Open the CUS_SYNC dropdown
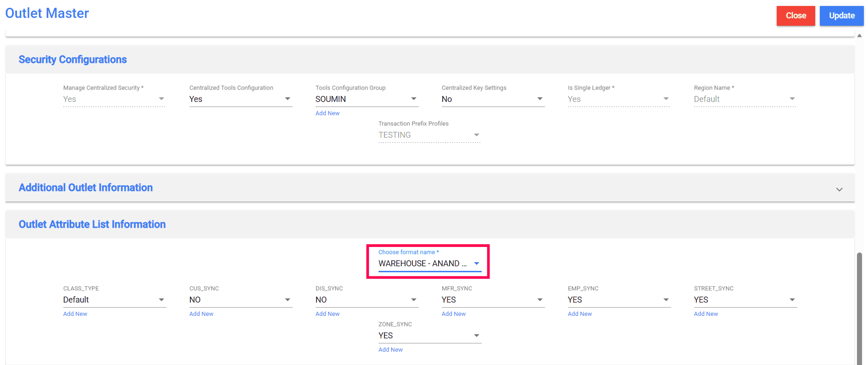868x365 pixels. tap(240, 300)
